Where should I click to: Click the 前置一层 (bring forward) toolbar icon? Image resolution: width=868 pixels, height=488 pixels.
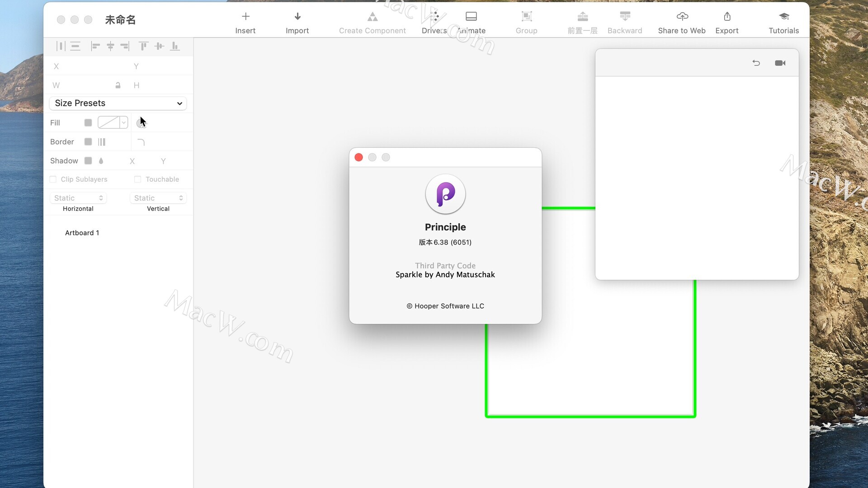583,17
